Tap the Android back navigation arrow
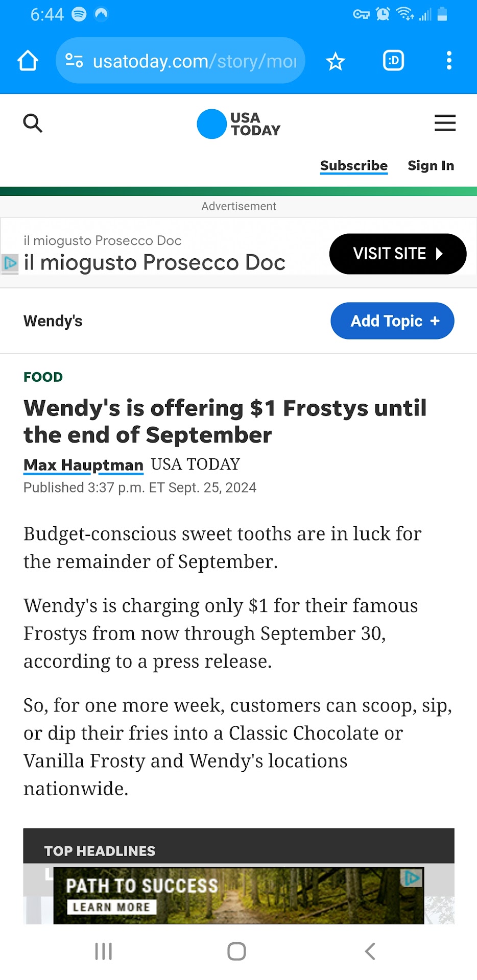Screen dimensions: 477x980 (370, 951)
